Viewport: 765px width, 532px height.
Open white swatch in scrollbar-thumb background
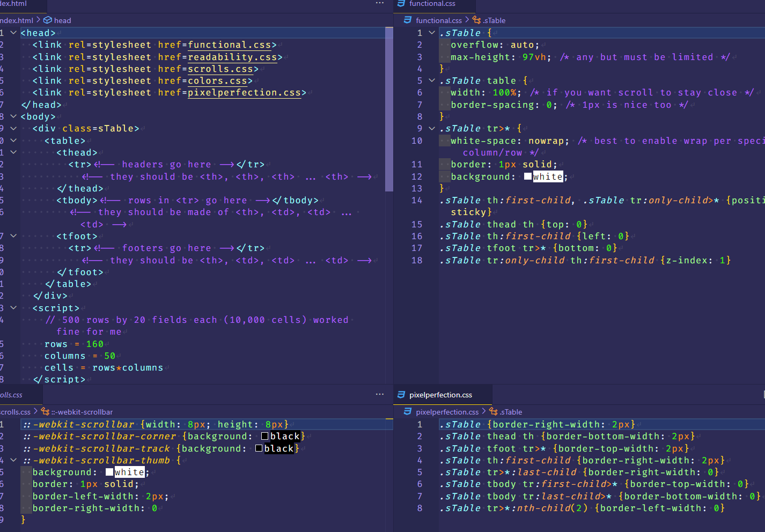coord(109,472)
